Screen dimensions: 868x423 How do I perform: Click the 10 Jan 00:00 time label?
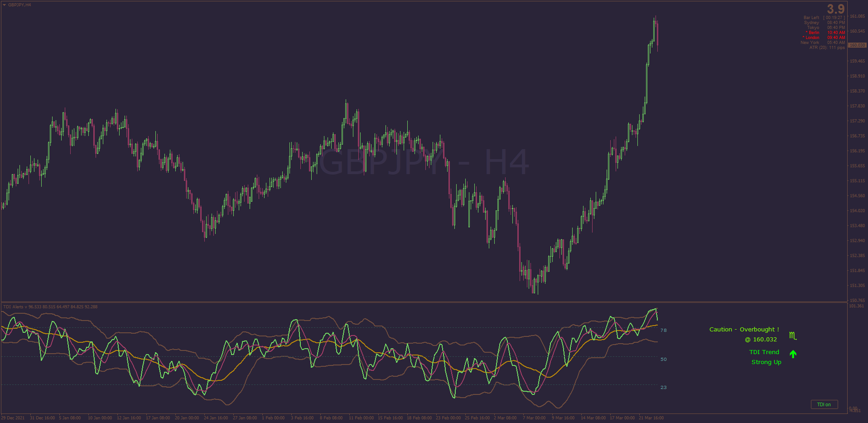click(x=100, y=418)
